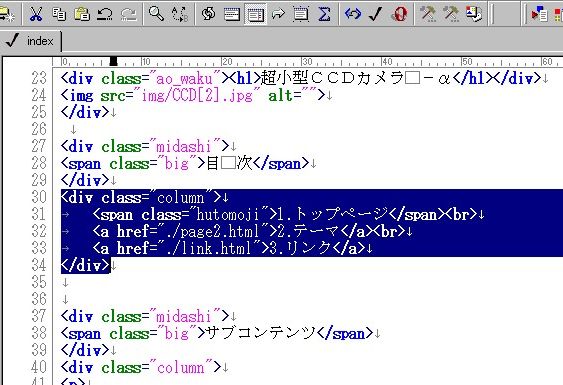Image resolution: width=563 pixels, height=385 pixels.
Task: Click the grayed Redo arrow icon
Action: (129, 14)
